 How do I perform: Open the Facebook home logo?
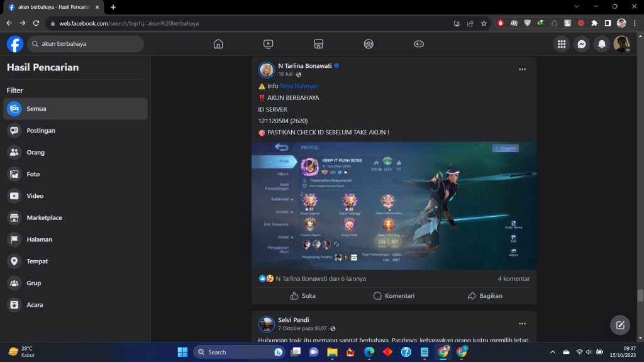pyautogui.click(x=15, y=44)
